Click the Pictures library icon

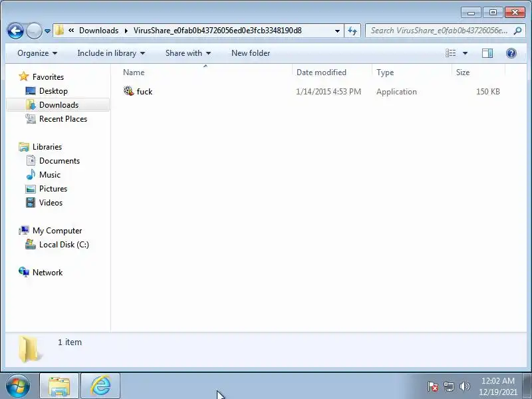pos(31,189)
